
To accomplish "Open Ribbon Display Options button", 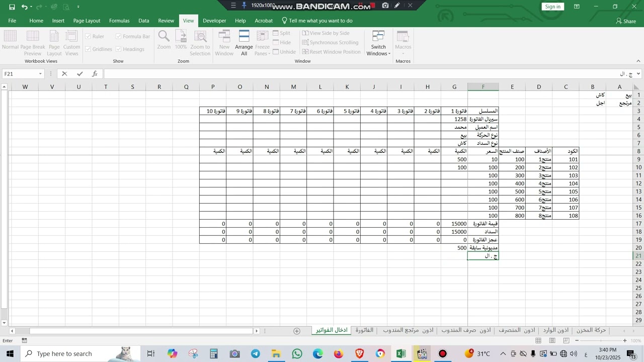I will [x=577, y=7].
